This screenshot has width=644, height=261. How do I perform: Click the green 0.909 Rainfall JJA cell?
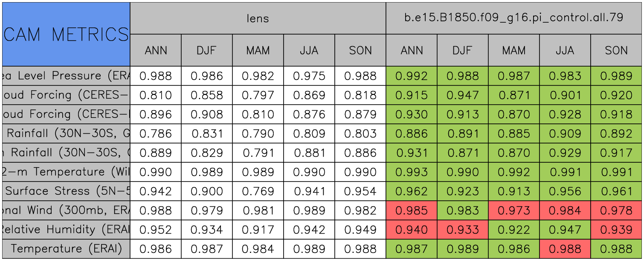(565, 134)
